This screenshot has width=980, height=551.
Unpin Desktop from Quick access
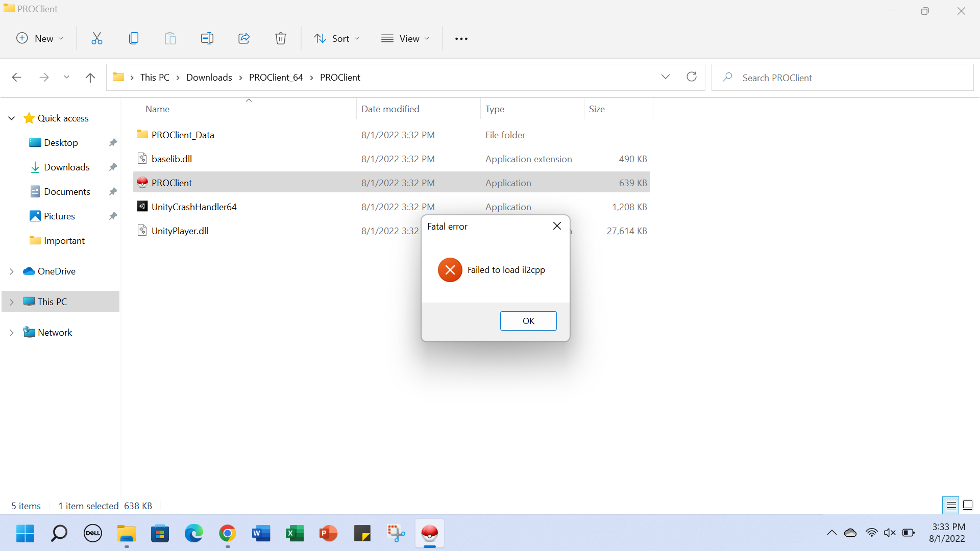click(113, 142)
